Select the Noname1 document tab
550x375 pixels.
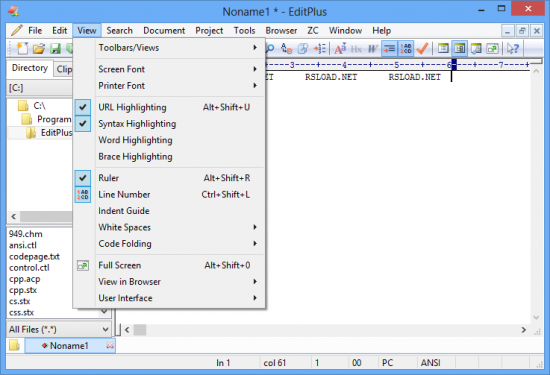click(x=69, y=346)
